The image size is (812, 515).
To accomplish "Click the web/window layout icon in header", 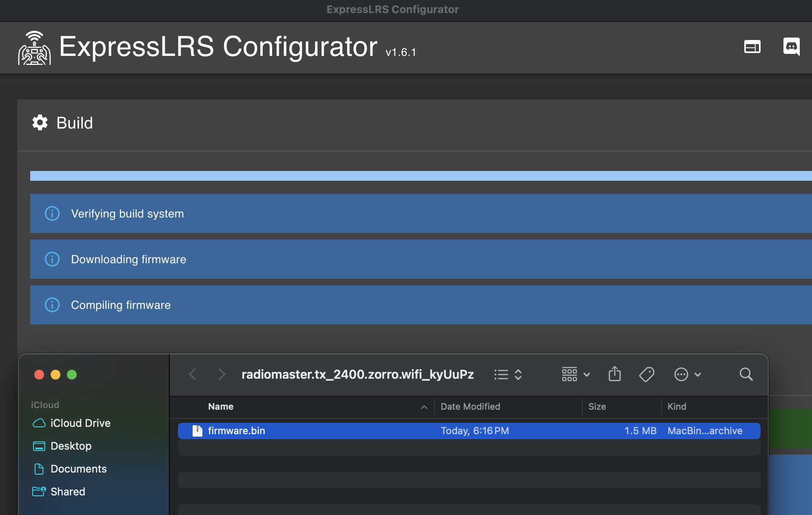I will coord(752,47).
